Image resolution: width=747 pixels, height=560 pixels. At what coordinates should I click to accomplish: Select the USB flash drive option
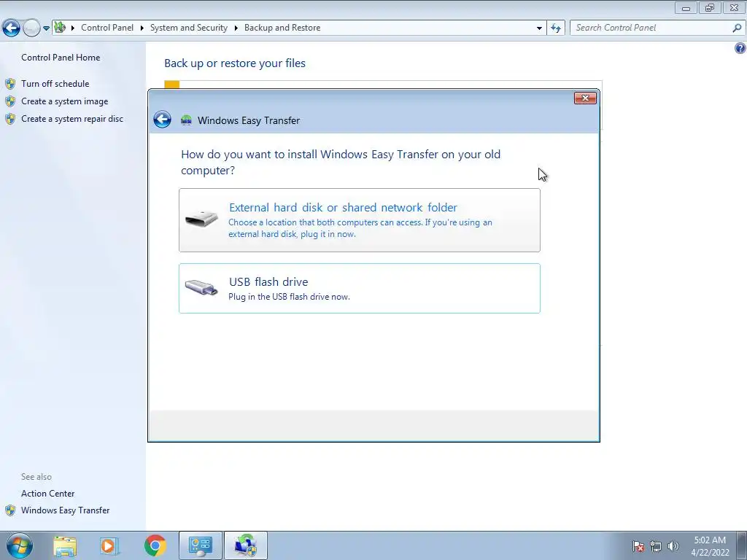click(359, 288)
